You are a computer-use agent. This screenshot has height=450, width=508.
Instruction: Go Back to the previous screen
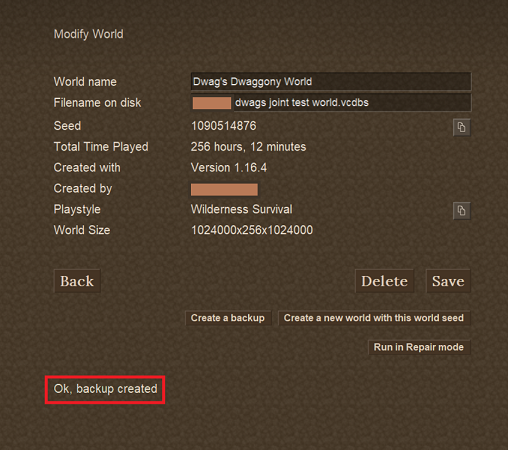coord(77,281)
